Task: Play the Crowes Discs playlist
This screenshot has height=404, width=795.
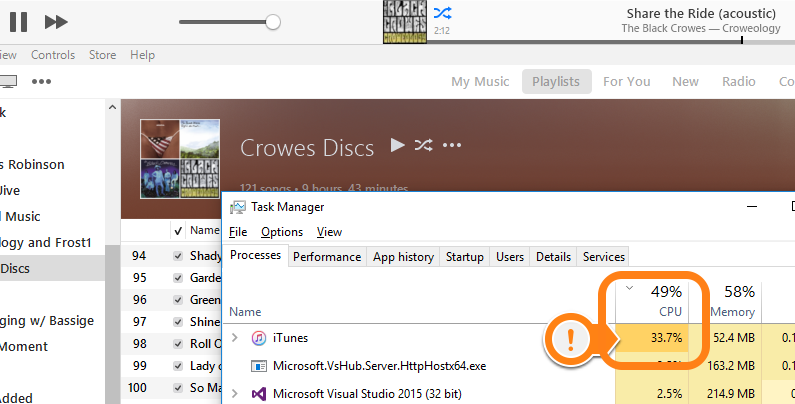Action: [398, 145]
